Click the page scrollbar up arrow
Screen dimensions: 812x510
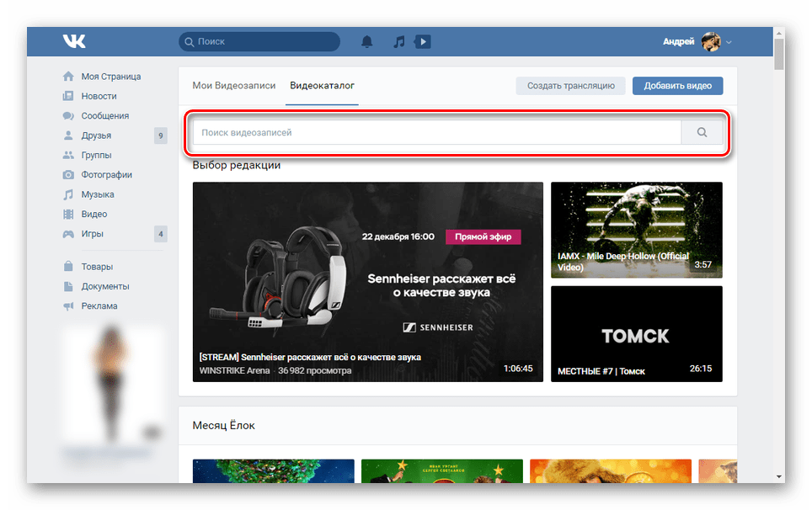(779, 34)
